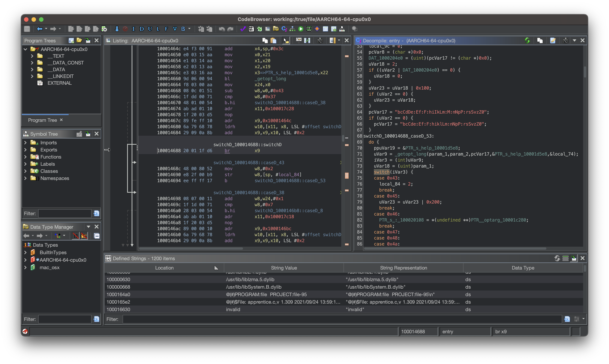Go back with the blue left arrow
Viewport: 609px width, 364px height.
40,29
